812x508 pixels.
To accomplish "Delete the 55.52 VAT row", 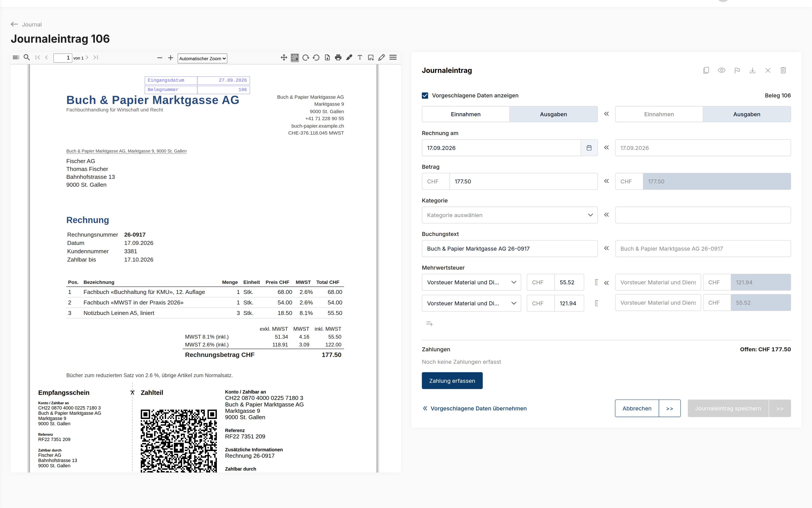I will coord(597,282).
